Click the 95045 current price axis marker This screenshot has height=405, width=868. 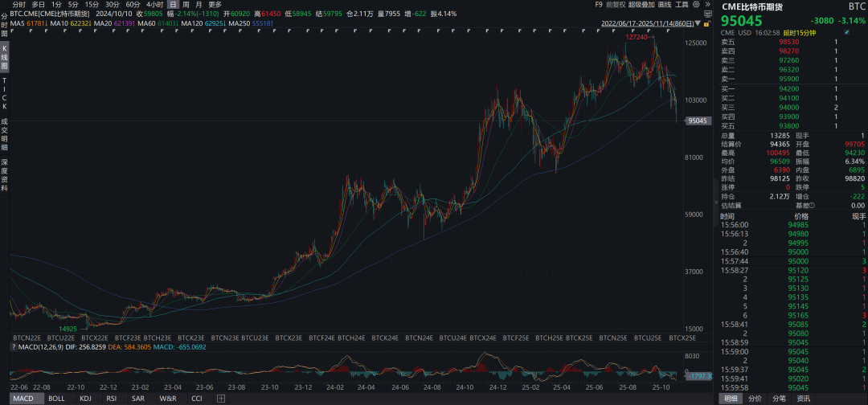[697, 121]
